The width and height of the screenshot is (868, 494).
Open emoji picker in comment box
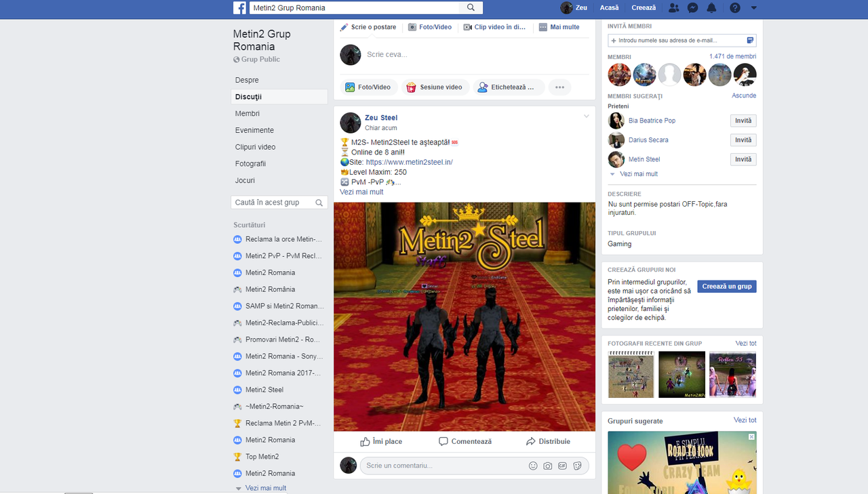[x=533, y=466]
